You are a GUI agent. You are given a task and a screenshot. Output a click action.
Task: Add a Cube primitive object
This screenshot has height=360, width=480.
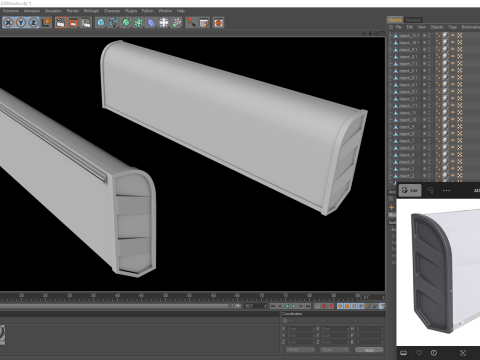coord(101,23)
